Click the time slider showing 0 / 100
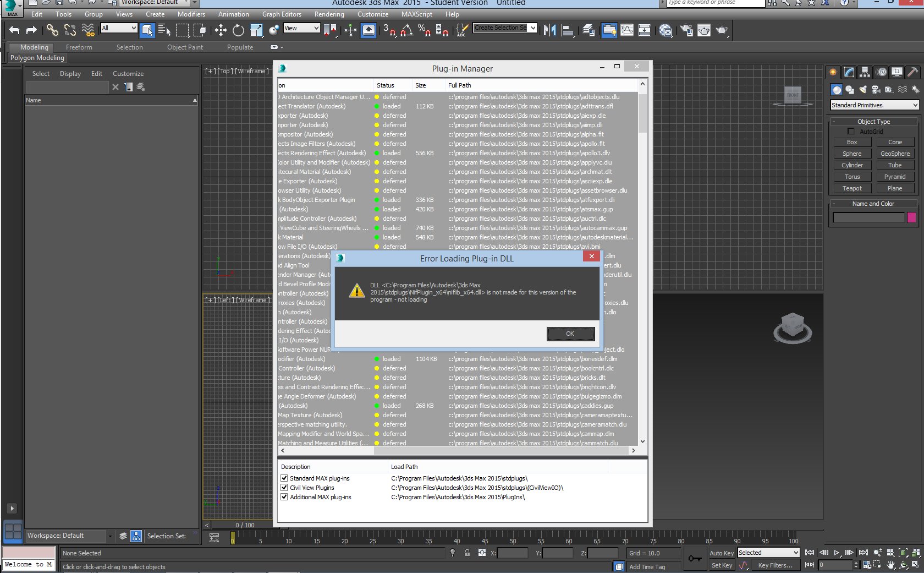 coord(245,525)
